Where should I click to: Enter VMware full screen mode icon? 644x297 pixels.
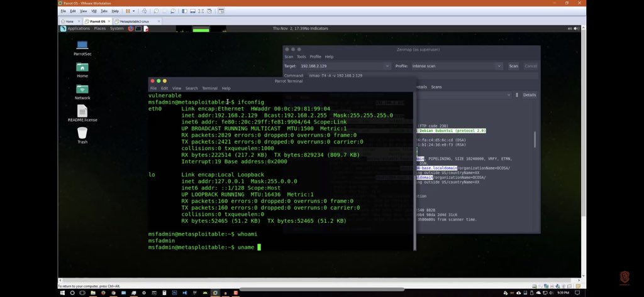pos(201,11)
